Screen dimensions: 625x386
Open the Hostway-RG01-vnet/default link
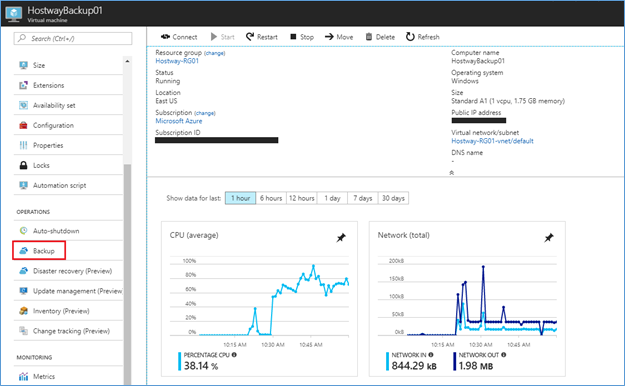(x=492, y=141)
